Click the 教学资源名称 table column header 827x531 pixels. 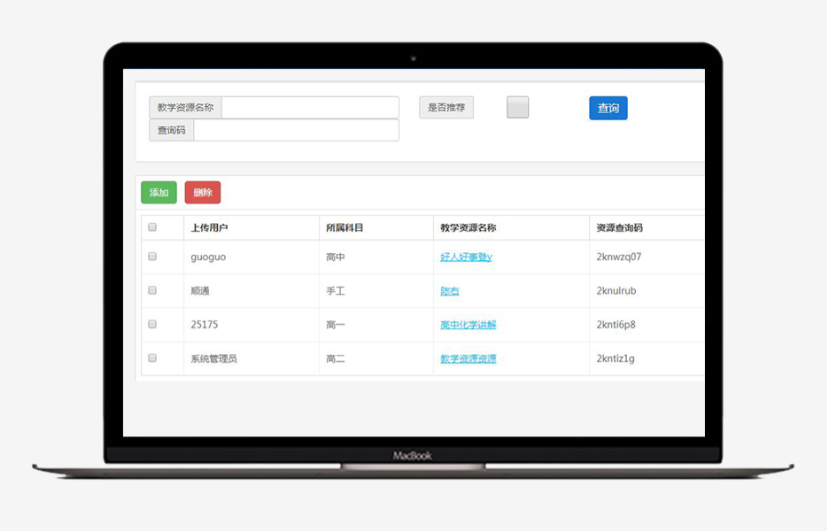[x=468, y=228]
